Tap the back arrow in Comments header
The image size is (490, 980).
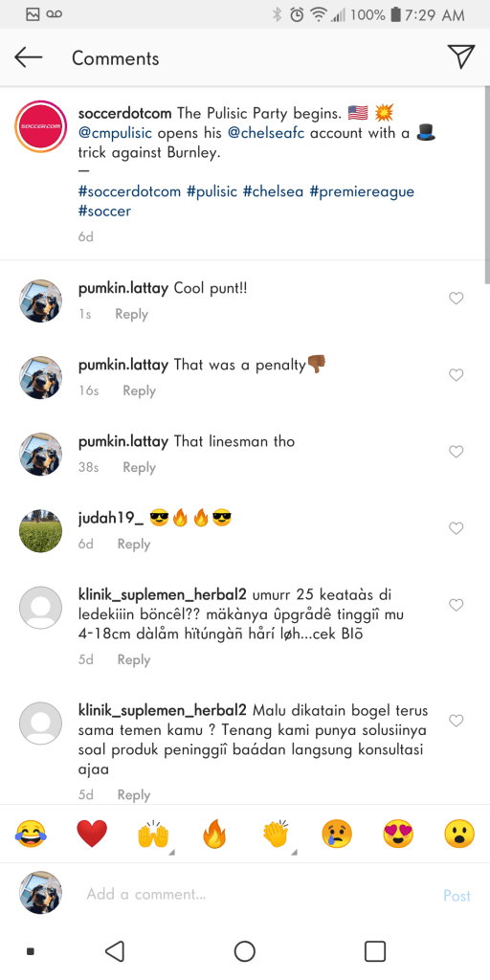(x=28, y=57)
